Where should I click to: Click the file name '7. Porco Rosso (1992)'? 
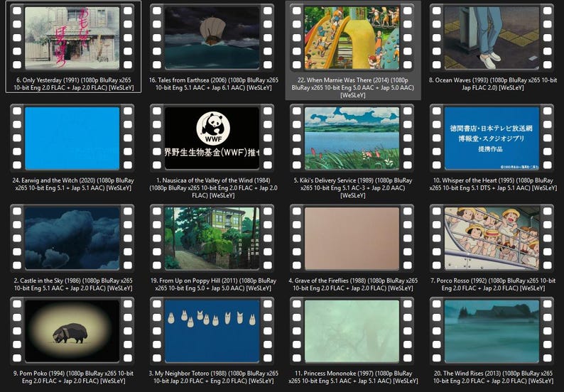pyautogui.click(x=493, y=284)
